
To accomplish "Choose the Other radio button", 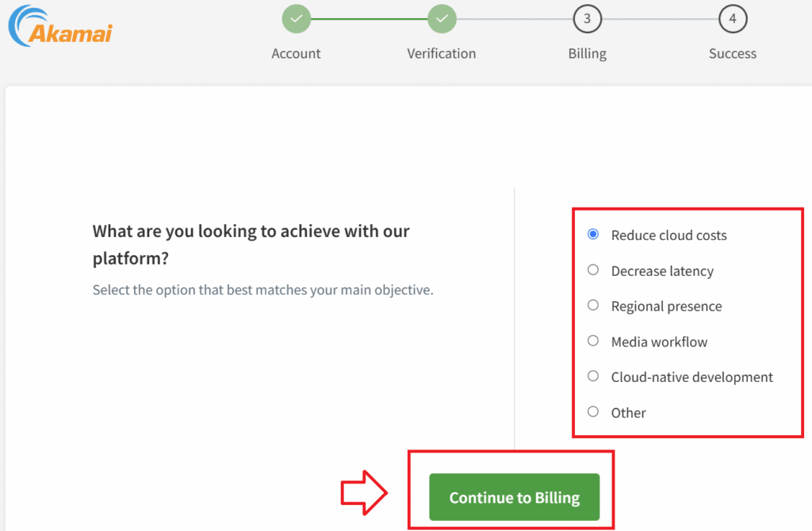I will [593, 412].
